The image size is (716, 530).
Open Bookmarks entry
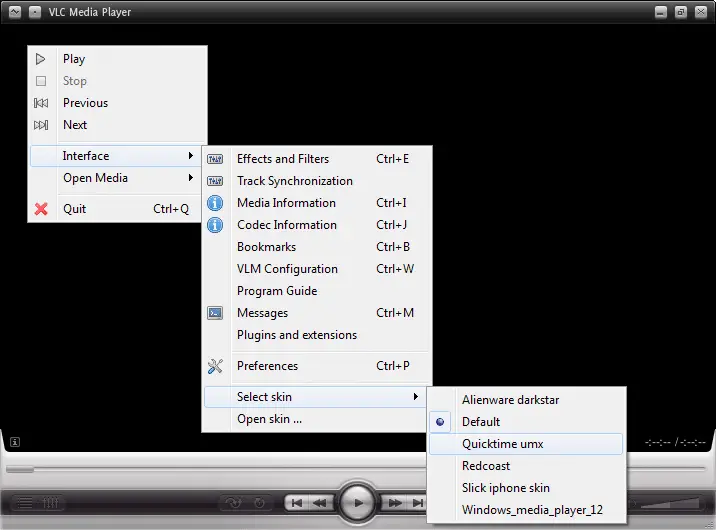coord(317,247)
